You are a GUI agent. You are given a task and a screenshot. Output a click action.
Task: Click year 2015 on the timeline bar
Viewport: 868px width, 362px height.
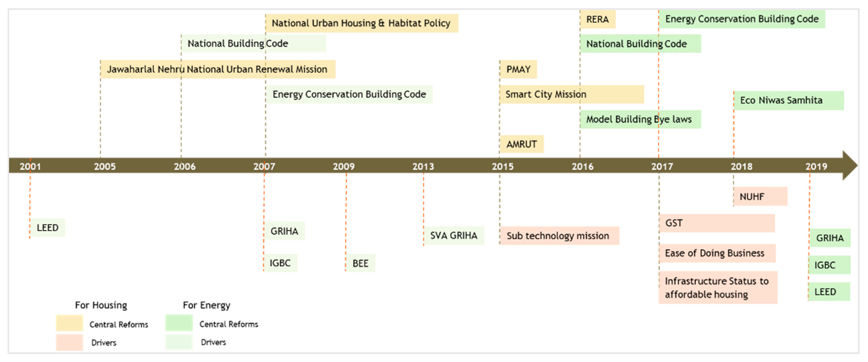click(x=503, y=166)
